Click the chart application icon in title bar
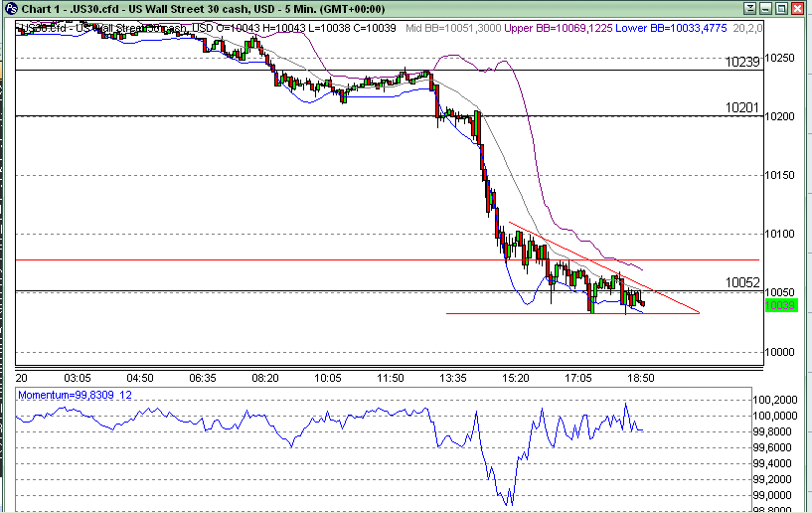 (x=11, y=9)
